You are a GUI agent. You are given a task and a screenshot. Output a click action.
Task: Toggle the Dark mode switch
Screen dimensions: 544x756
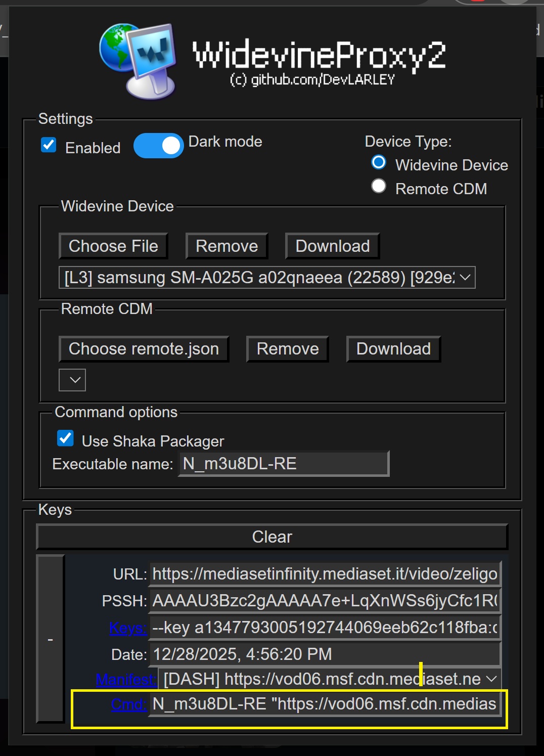tap(158, 146)
